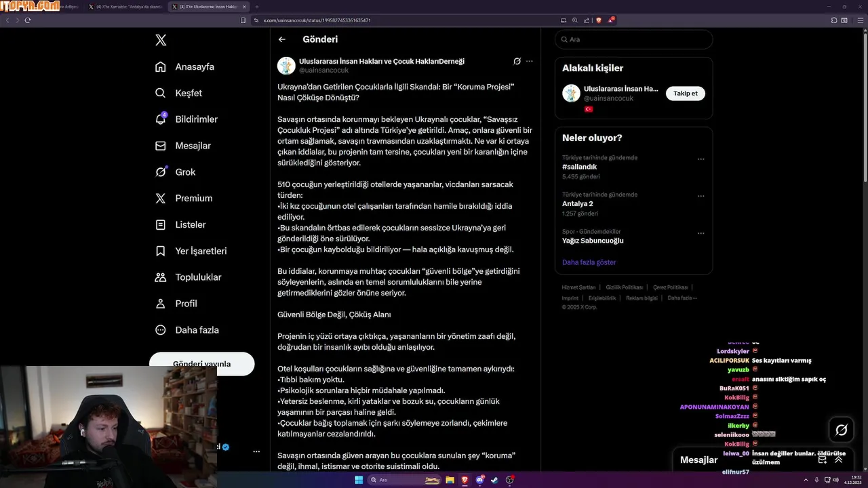Open account switcher three-dot menu
868x488 pixels.
[256, 451]
